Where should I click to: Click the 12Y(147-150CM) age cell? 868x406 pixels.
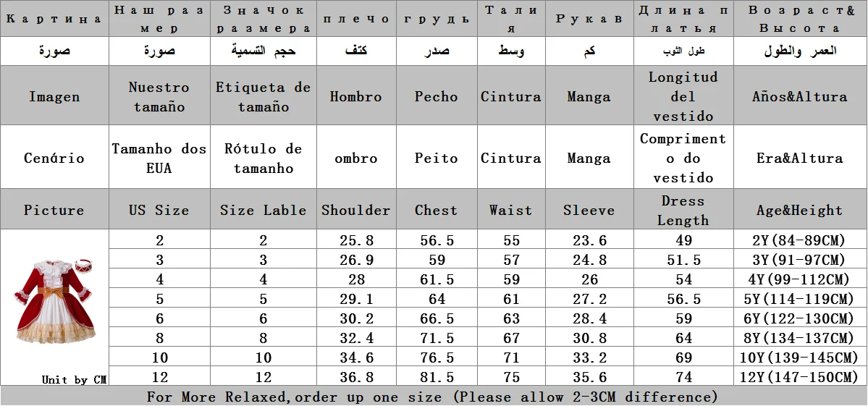pyautogui.click(x=800, y=376)
